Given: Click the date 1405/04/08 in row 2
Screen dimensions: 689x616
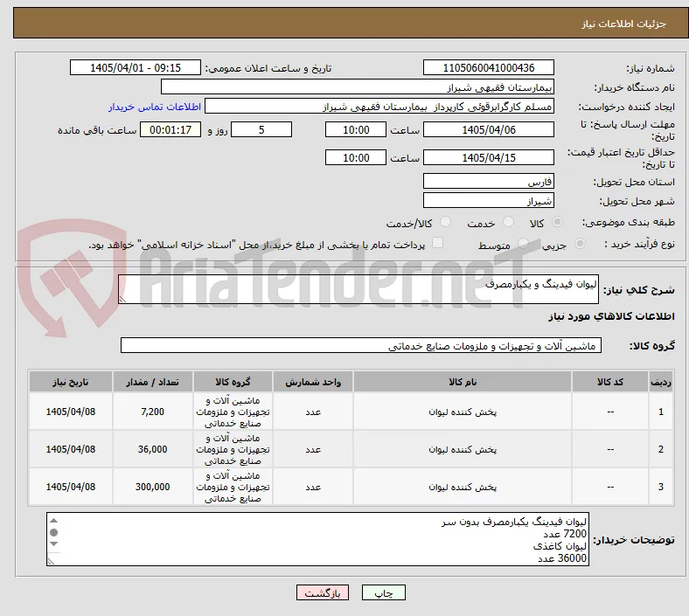Looking at the screenshot, I should click(x=70, y=449).
